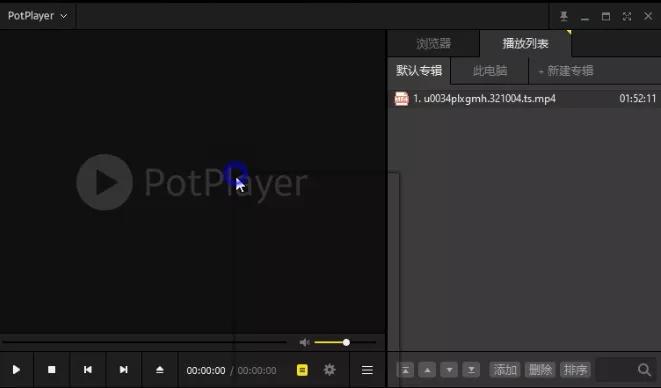Maximize the PotPlayer window
This screenshot has width=661, height=388.
pyautogui.click(x=606, y=16)
